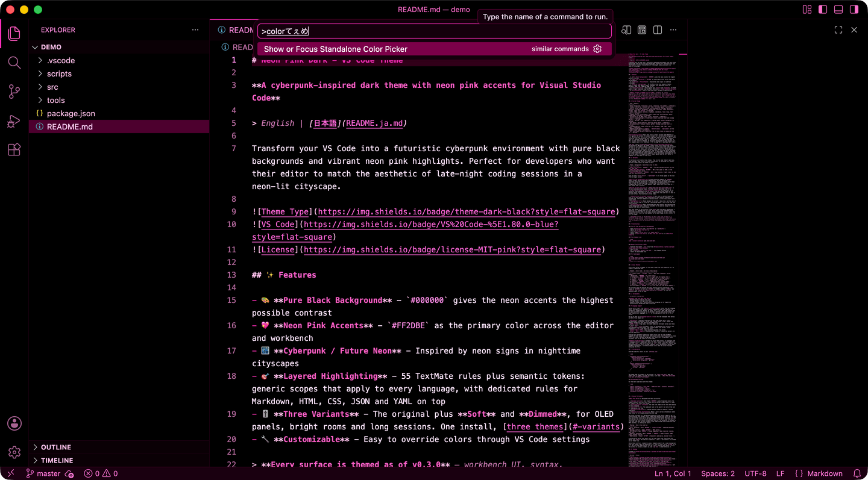Click the three themes link text
The width and height of the screenshot is (868, 480).
click(x=535, y=426)
